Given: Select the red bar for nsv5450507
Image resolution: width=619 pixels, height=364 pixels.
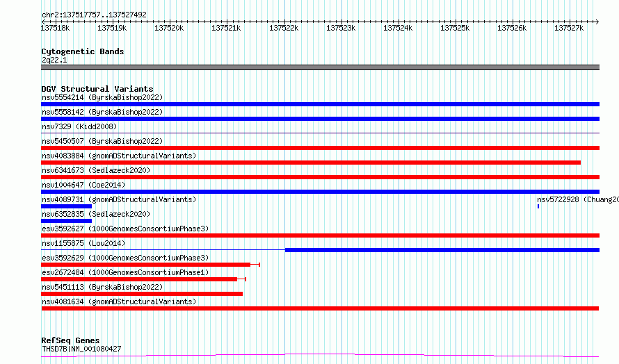Looking at the screenshot, I should point(320,148).
